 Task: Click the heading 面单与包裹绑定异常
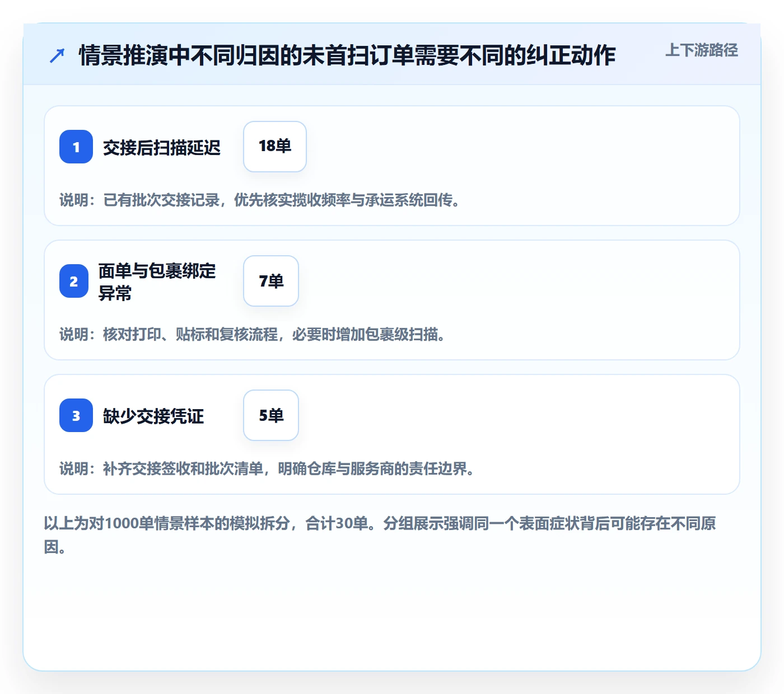coord(157,282)
